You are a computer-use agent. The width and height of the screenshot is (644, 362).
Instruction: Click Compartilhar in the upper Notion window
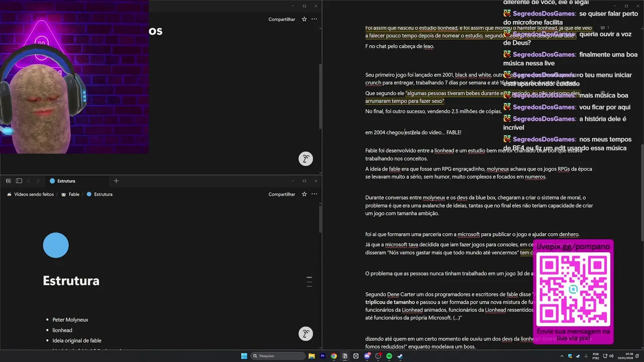pyautogui.click(x=282, y=19)
